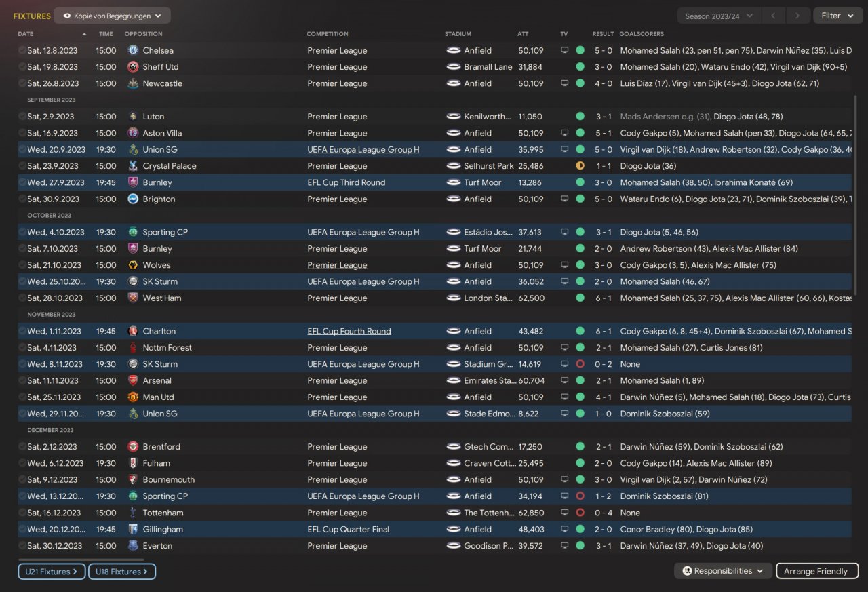The height and width of the screenshot is (592, 868).
Task: Toggle the tick circle for Sat, 2.9.2023
Action: pos(22,117)
